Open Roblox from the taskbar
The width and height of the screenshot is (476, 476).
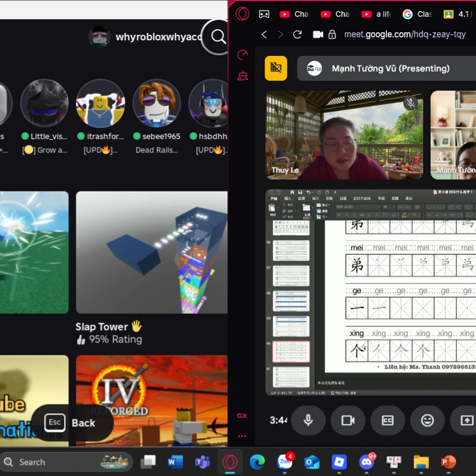(x=339, y=462)
